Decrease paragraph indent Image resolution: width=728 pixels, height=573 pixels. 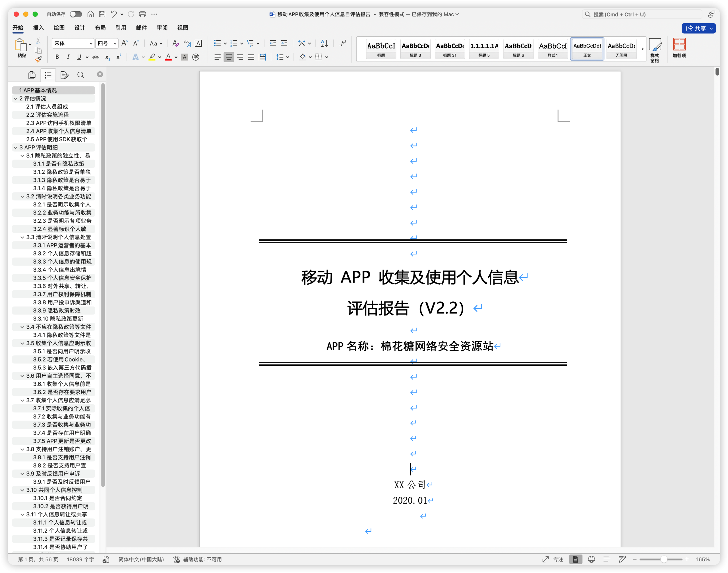(x=273, y=43)
